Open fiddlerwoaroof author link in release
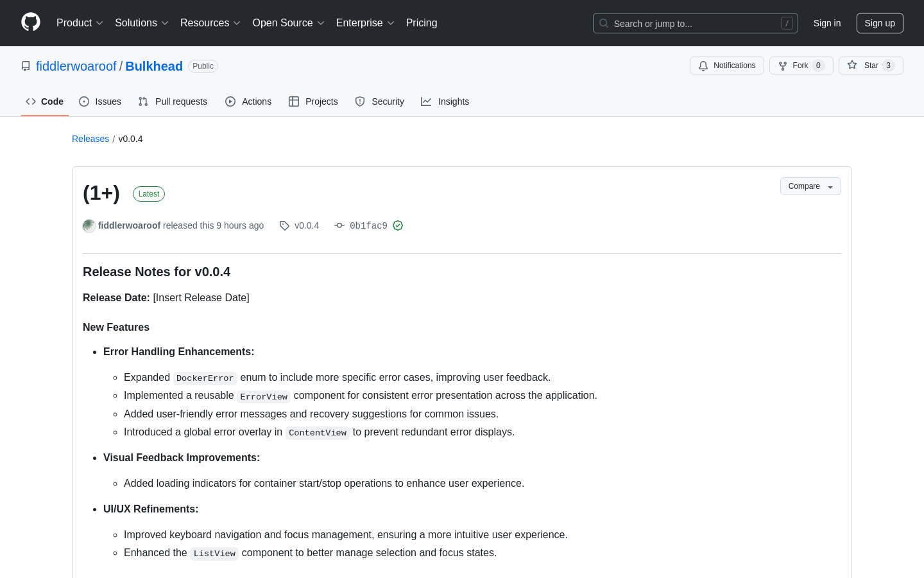 [x=129, y=225]
